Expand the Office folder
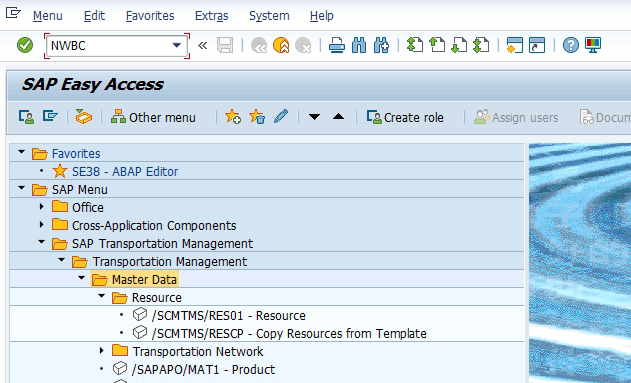The width and height of the screenshot is (631, 383). pyautogui.click(x=42, y=207)
